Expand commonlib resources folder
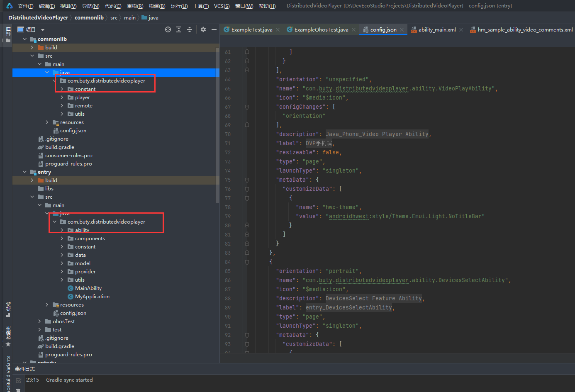This screenshot has width=575, height=392. pyautogui.click(x=47, y=122)
